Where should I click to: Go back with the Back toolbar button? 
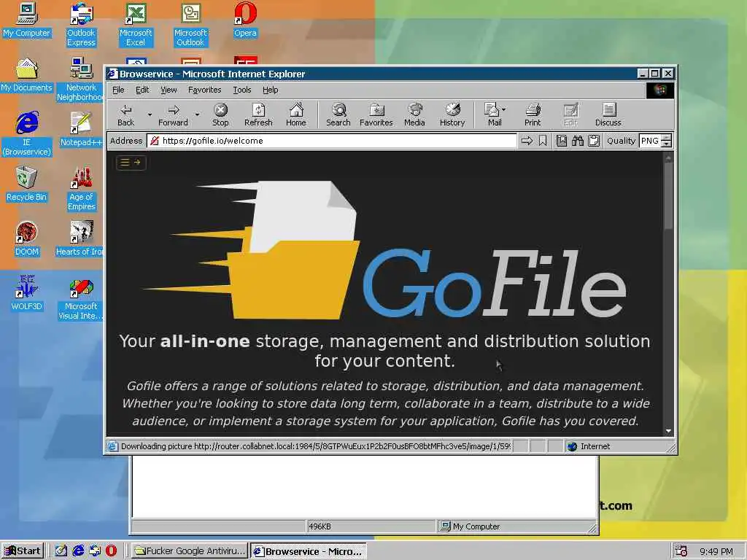pos(125,115)
